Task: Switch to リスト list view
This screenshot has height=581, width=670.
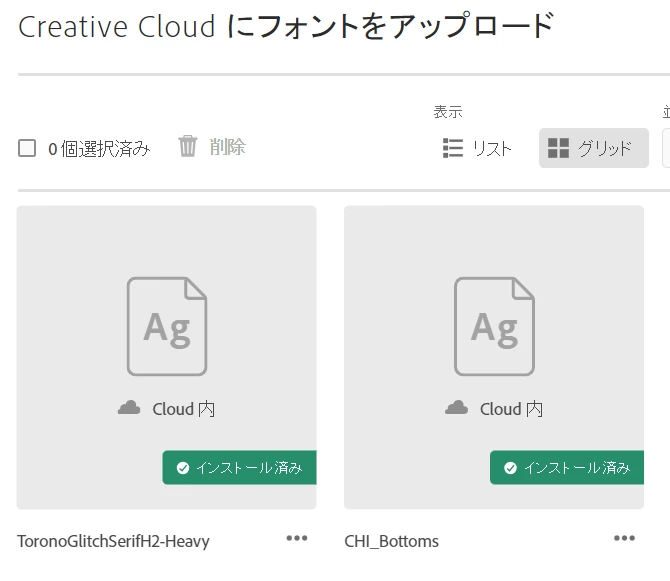Action: point(477,148)
